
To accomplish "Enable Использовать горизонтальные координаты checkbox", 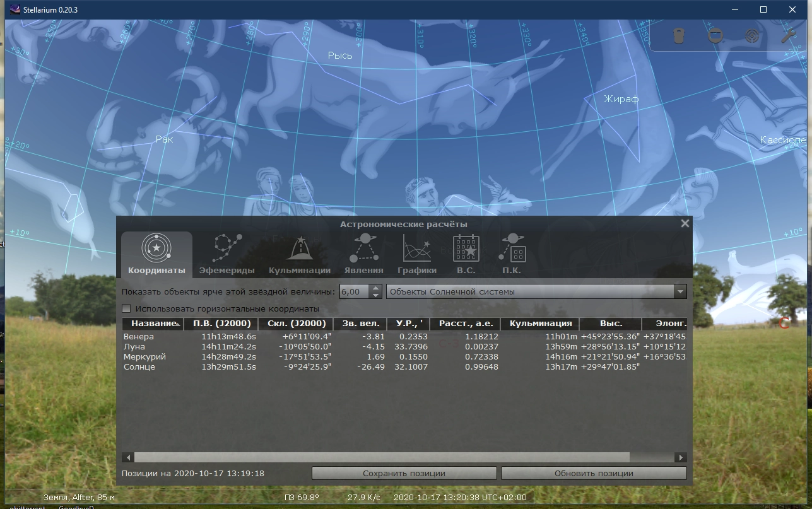I will coord(126,309).
